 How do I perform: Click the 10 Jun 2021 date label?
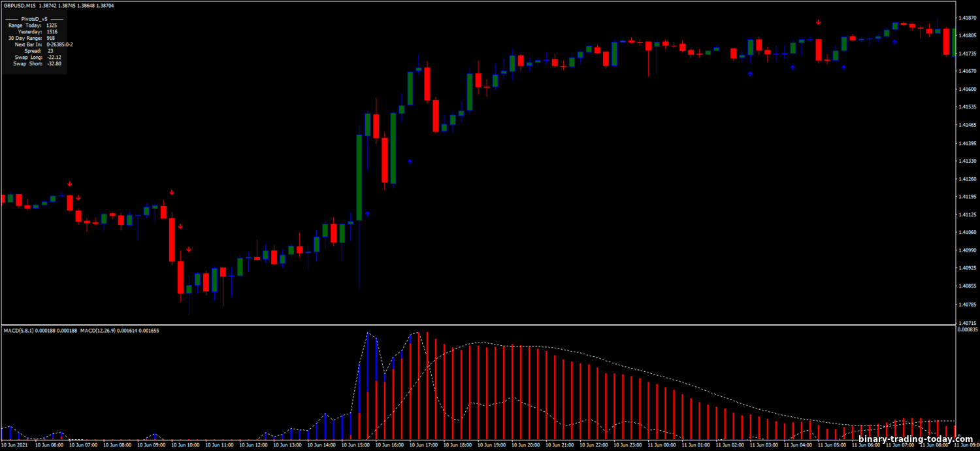[14, 445]
